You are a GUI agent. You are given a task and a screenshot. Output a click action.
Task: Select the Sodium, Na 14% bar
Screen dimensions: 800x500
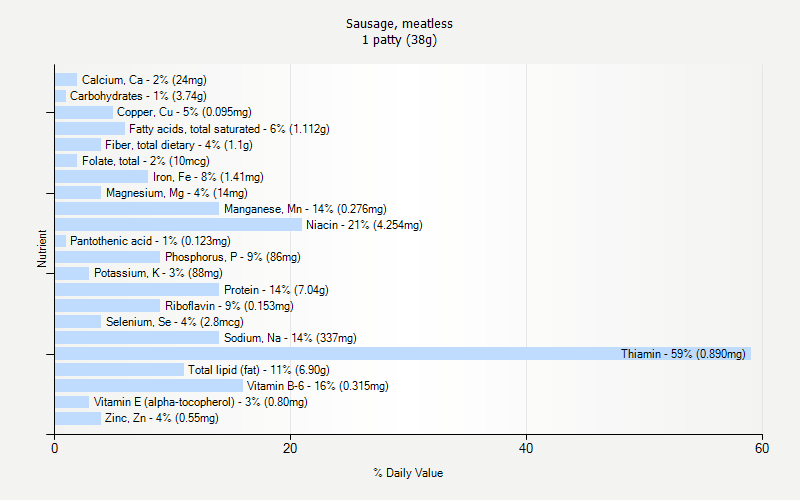137,338
